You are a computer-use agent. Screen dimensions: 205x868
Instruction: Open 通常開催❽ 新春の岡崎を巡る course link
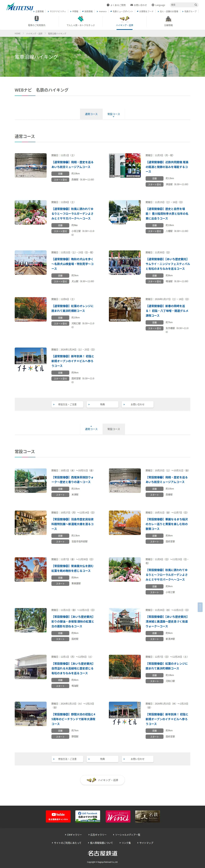167,311
